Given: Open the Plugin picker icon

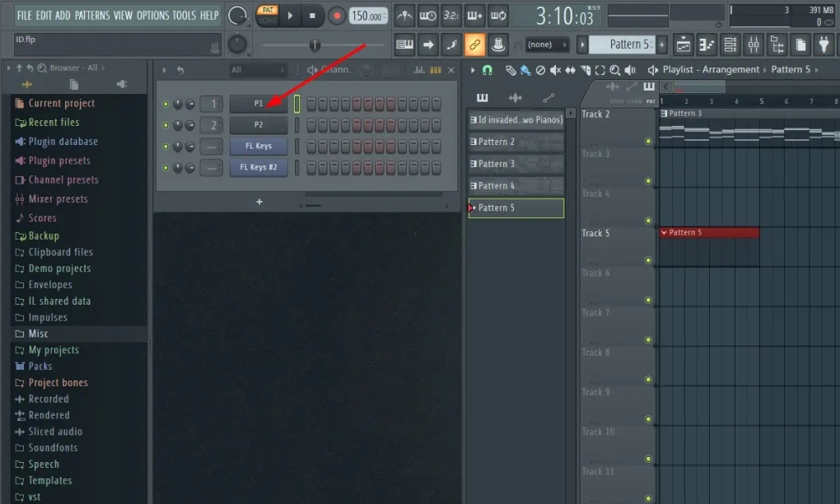Looking at the screenshot, I should [x=823, y=44].
